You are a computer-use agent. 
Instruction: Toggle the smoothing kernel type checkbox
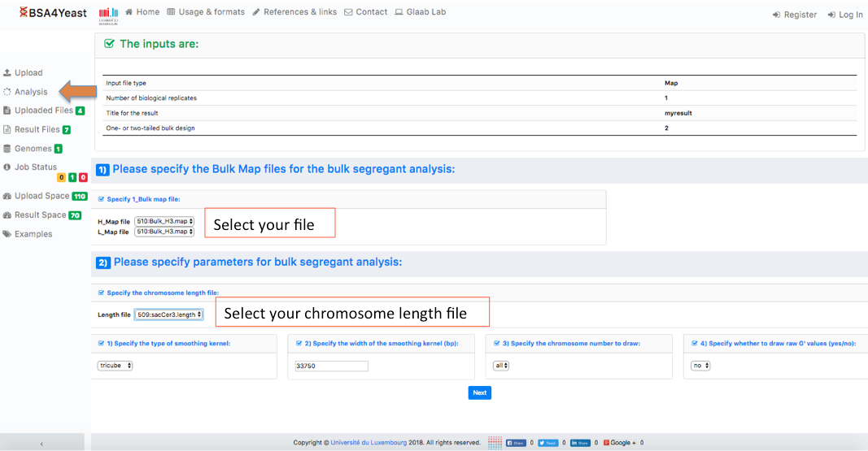pyautogui.click(x=102, y=344)
